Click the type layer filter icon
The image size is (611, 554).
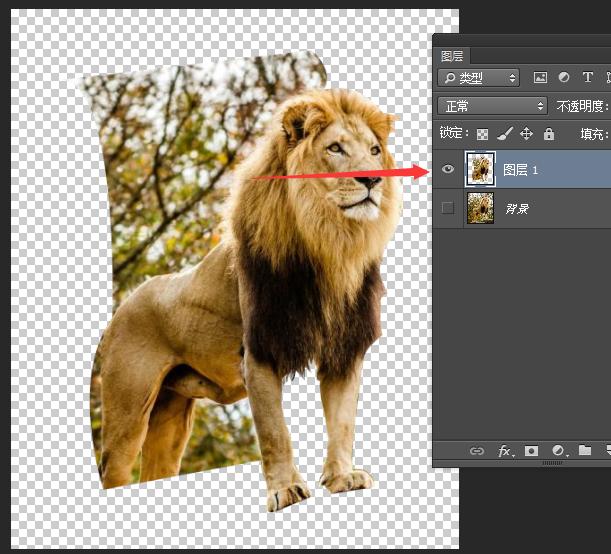(x=588, y=78)
